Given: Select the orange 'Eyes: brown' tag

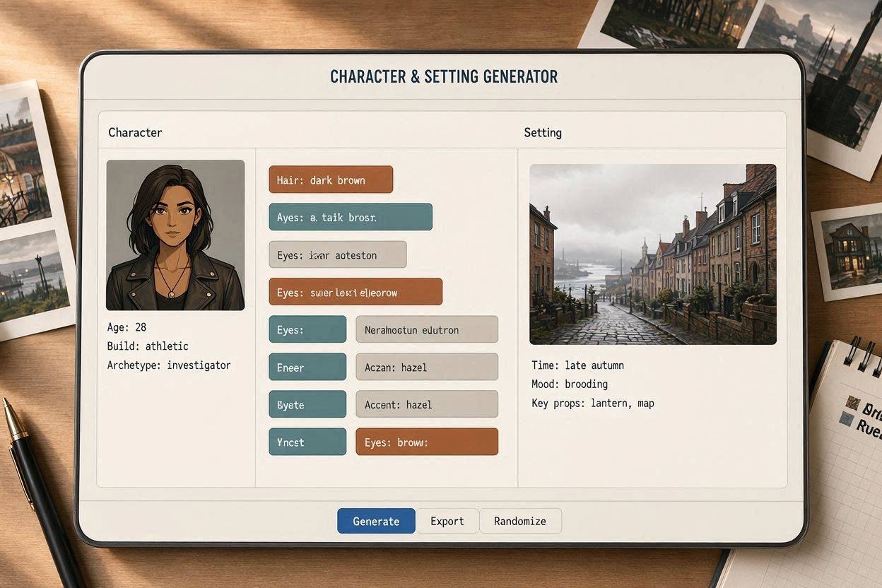Looking at the screenshot, I should [x=427, y=442].
